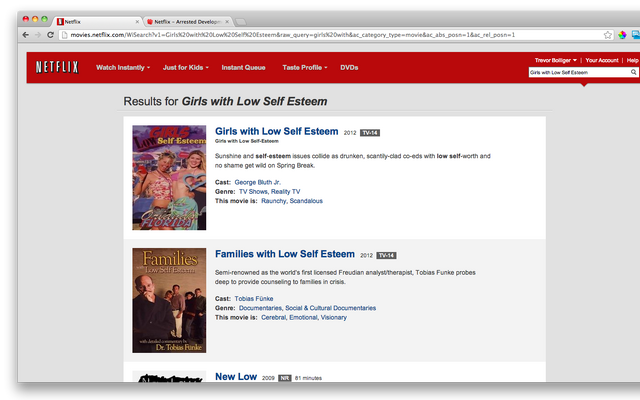
Task: Browse Social & Cultural Documentaries genre
Action: point(331,308)
